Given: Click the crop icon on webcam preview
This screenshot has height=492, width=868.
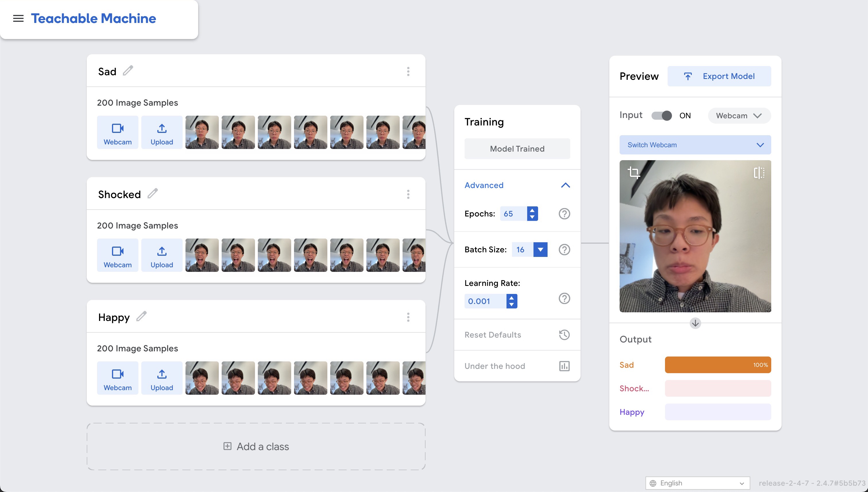Looking at the screenshot, I should [633, 173].
